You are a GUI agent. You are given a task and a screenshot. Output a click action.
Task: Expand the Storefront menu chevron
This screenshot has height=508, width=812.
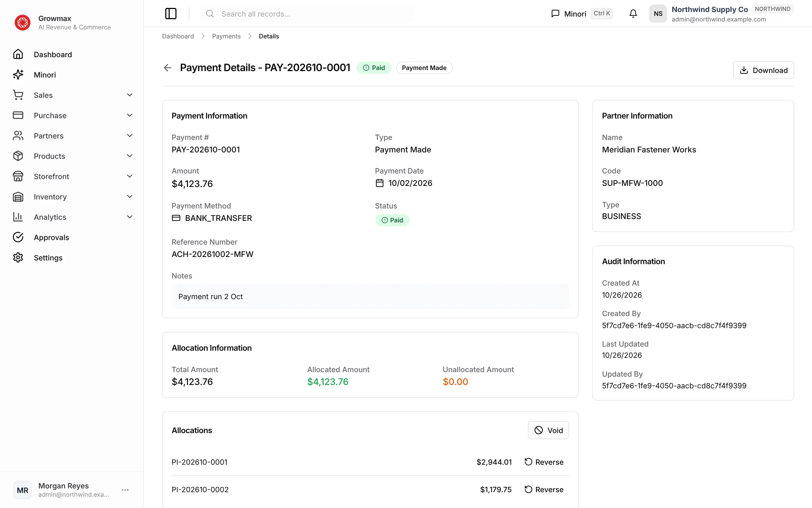tap(130, 176)
